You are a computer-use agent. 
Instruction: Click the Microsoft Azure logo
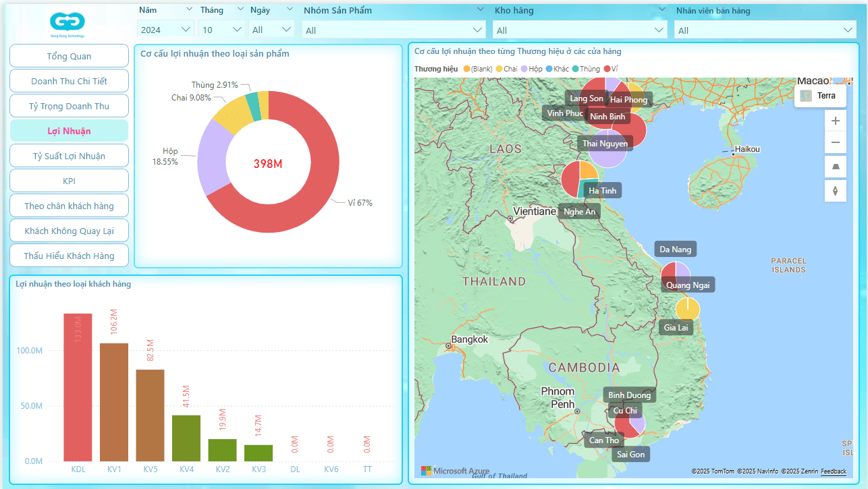[455, 471]
